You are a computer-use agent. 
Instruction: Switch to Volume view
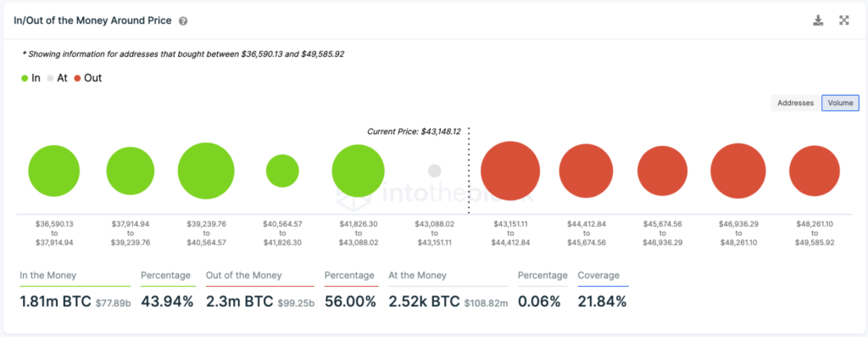click(840, 103)
